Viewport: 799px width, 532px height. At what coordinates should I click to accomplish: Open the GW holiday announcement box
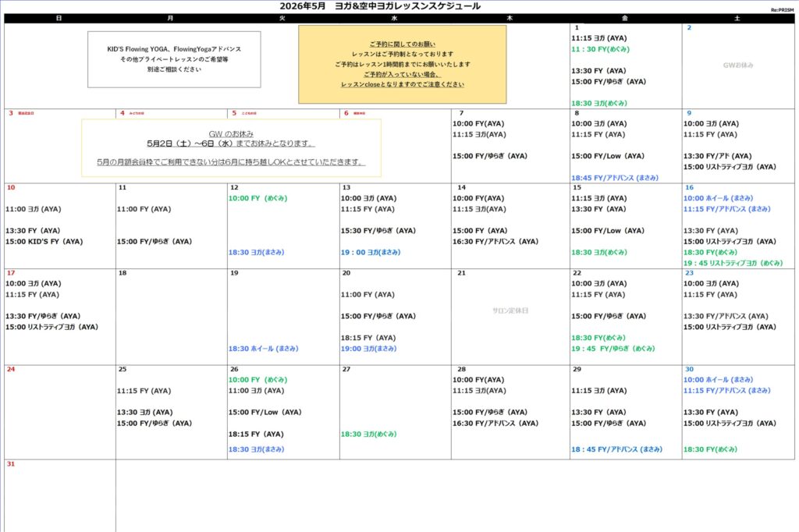(x=231, y=147)
